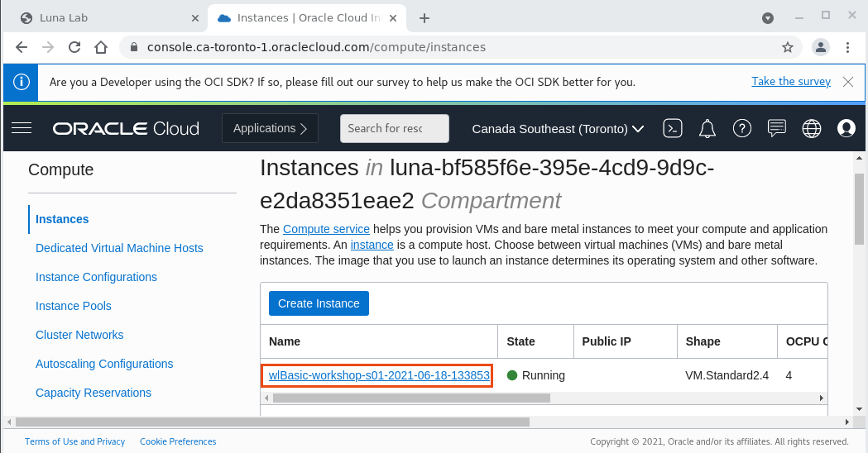Click the page bottom horizontal scrollbar
The image size is (868, 453).
pyautogui.click(x=272, y=422)
